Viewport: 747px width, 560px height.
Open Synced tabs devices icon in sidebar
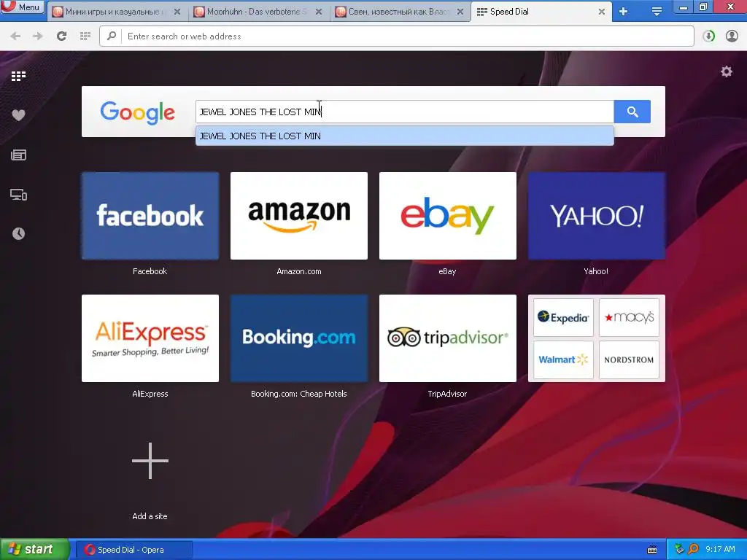[18, 194]
